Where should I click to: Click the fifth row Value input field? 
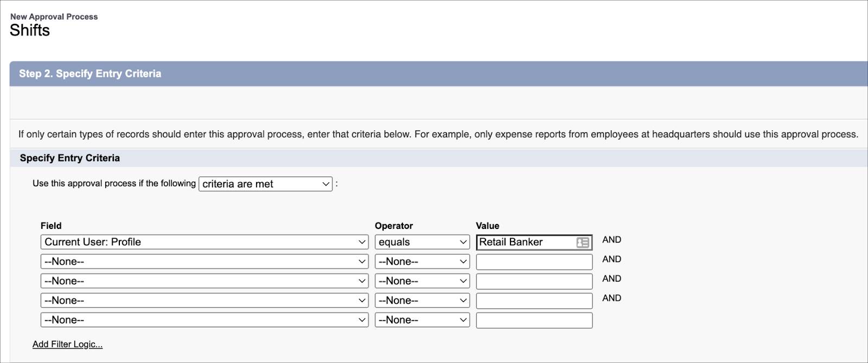[x=534, y=320]
